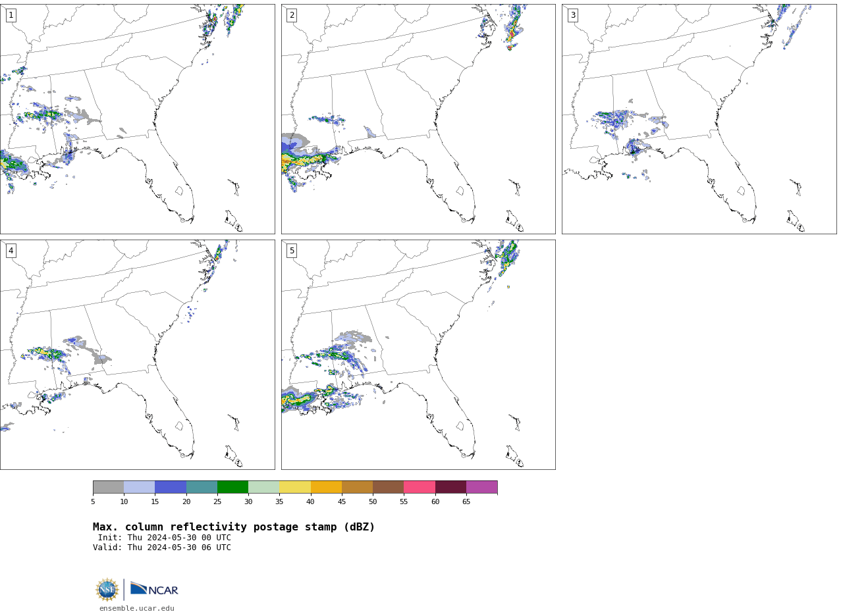The width and height of the screenshot is (843, 616).
Task: Click the gray 5-10 dBZ color swatch
Action: click(x=108, y=487)
